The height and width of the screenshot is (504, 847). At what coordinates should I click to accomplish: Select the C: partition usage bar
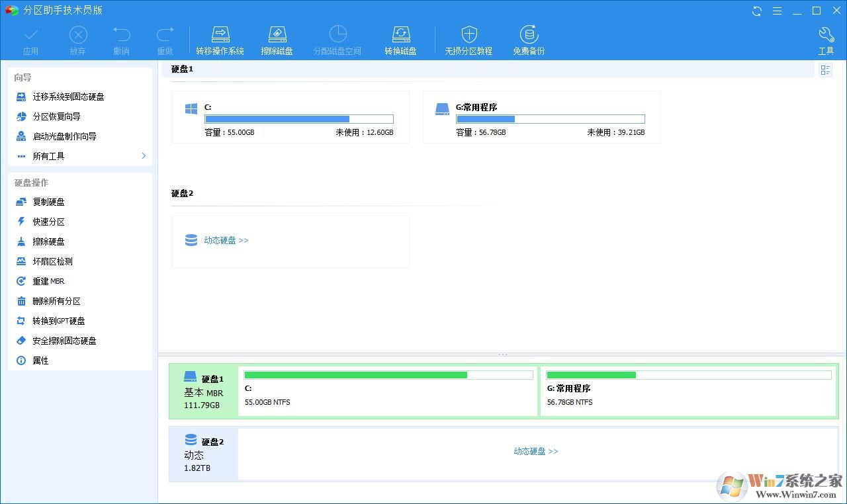coord(298,119)
